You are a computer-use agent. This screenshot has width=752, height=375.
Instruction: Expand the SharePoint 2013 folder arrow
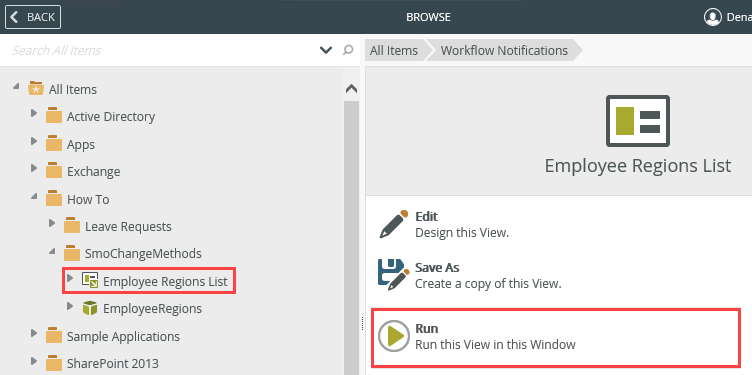34,360
